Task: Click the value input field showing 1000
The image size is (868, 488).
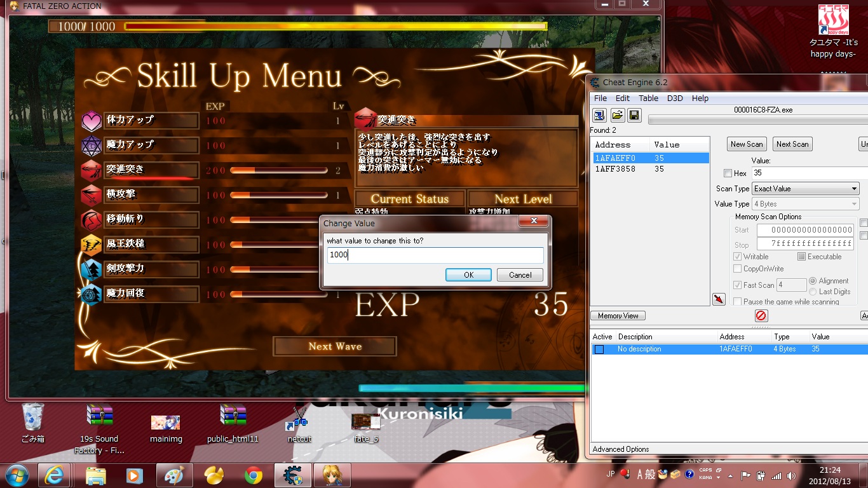Action: 435,255
